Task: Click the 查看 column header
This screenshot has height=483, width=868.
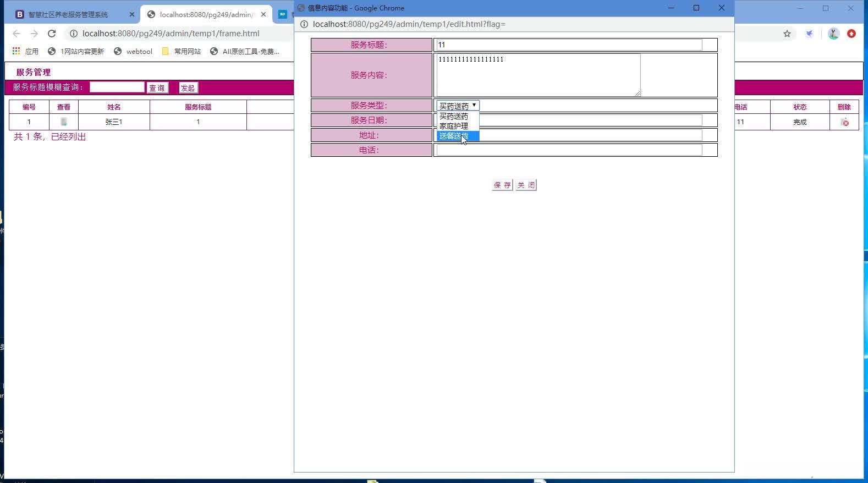Action: [64, 107]
